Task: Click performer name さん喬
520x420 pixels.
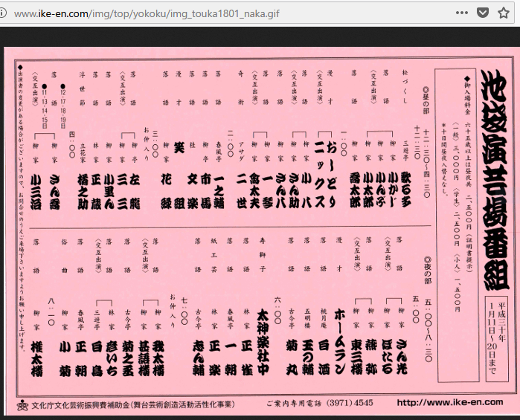Action: point(55,192)
